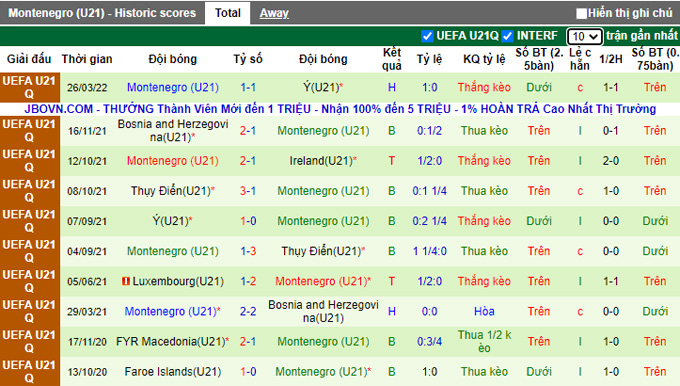Image resolution: width=680 pixels, height=386 pixels.
Task: Uncheck the INTERF filter checkbox
Action: point(507,36)
